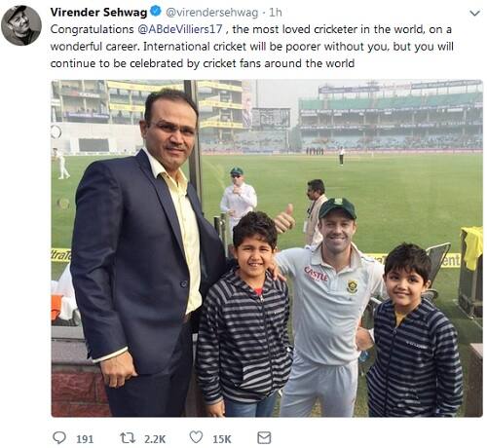The height and width of the screenshot is (448, 487).
Task: Like the tweet with the heart icon
Action: point(196,437)
